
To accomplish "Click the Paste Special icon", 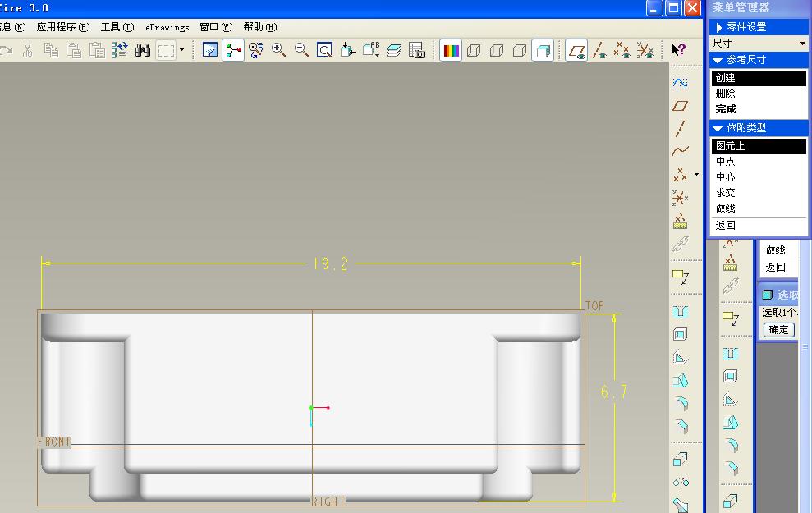I will [x=97, y=50].
